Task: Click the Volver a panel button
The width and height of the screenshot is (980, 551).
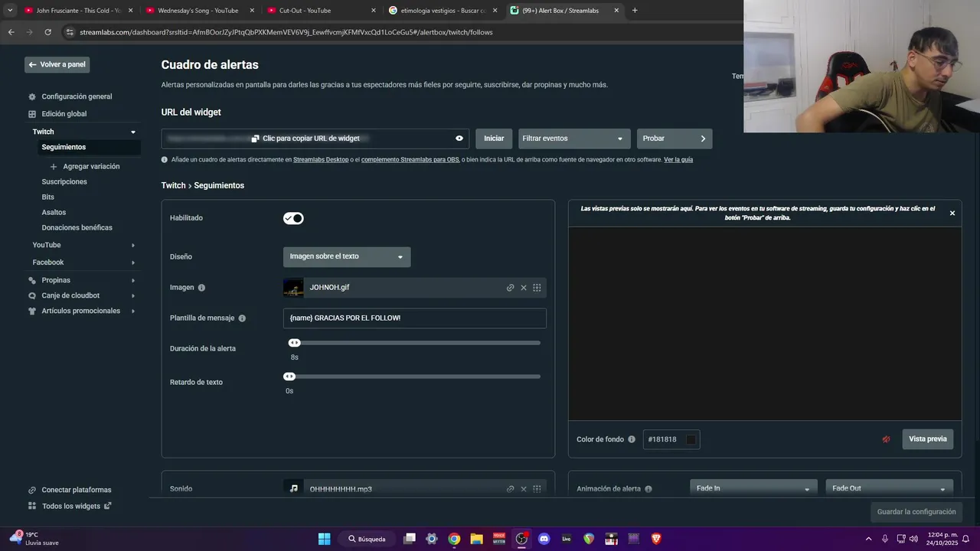Action: point(57,65)
